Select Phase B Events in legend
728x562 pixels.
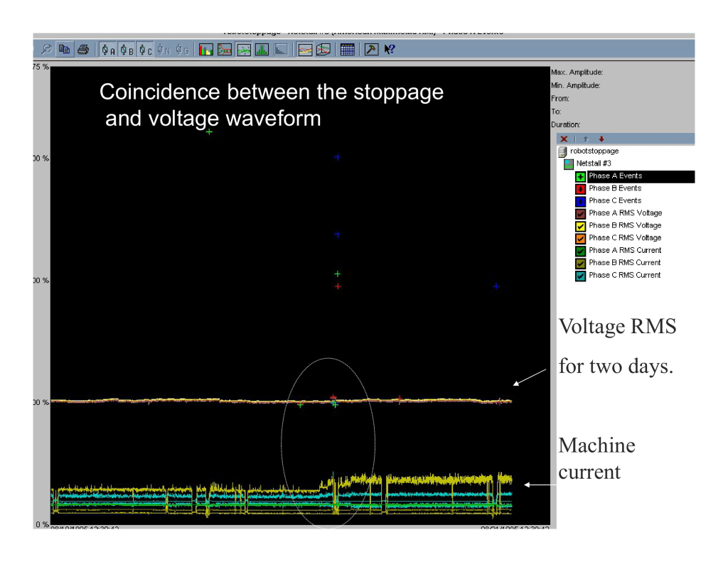(614, 188)
